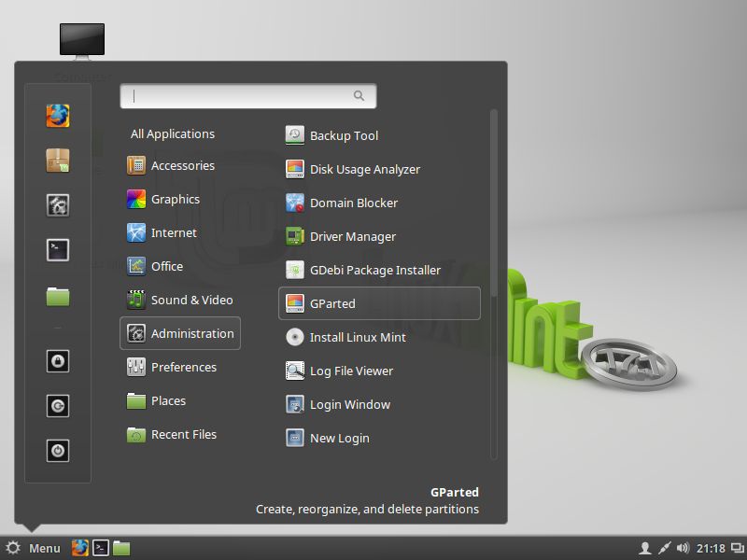Open the volume applet in system tray
The width and height of the screenshot is (747, 560).
(x=683, y=548)
